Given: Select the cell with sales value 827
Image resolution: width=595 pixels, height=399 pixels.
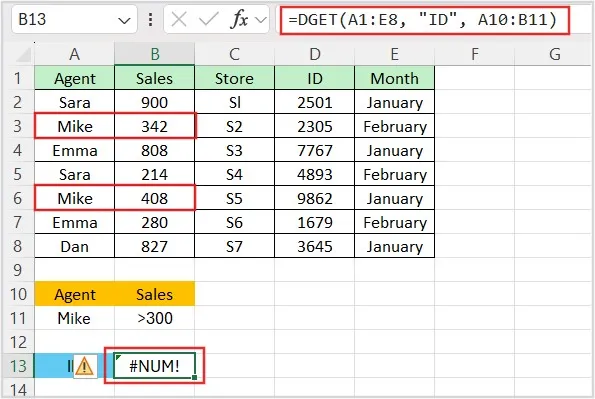Looking at the screenshot, I should pyautogui.click(x=154, y=246).
